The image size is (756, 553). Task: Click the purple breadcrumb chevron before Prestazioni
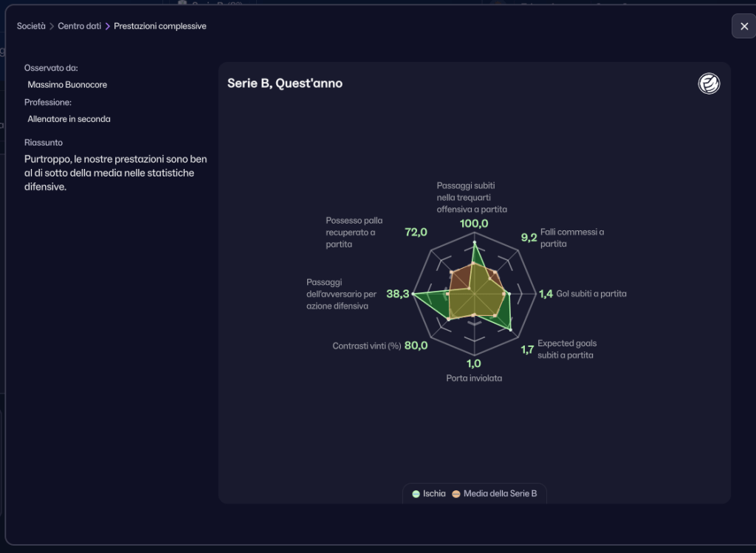(108, 26)
